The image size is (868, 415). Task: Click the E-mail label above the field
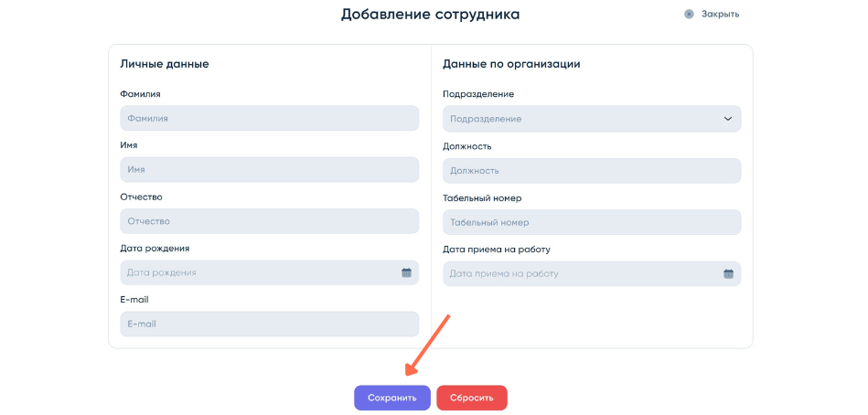134,299
